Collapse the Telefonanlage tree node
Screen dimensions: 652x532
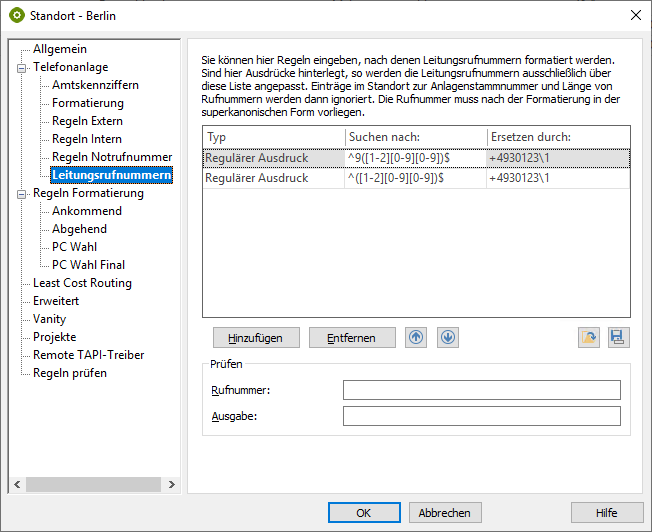[21, 67]
